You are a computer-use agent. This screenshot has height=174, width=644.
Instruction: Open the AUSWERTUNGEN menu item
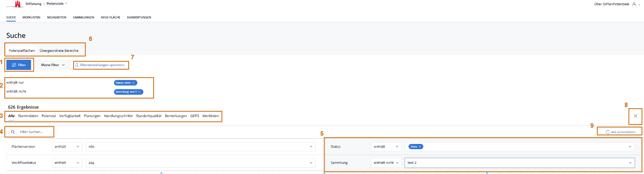click(x=139, y=17)
